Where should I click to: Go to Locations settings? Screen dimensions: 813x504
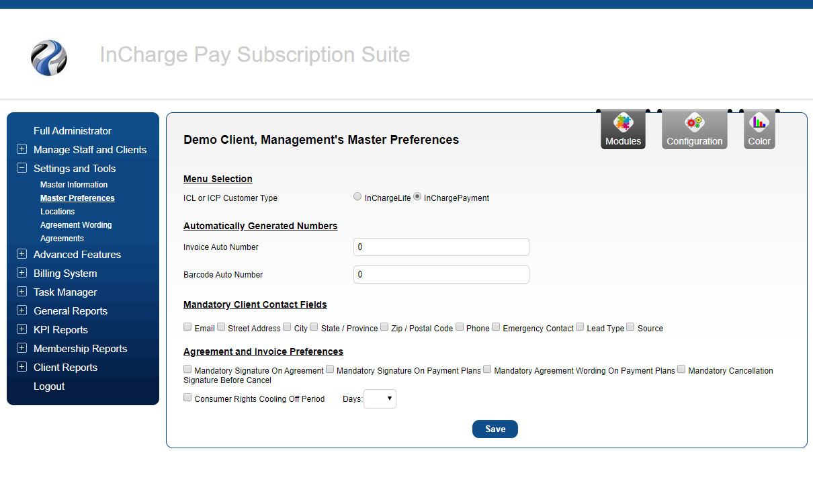pyautogui.click(x=58, y=212)
